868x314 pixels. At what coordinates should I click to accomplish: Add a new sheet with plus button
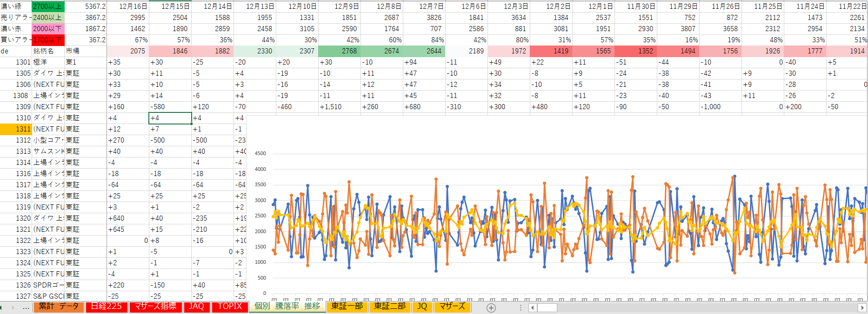(491, 307)
